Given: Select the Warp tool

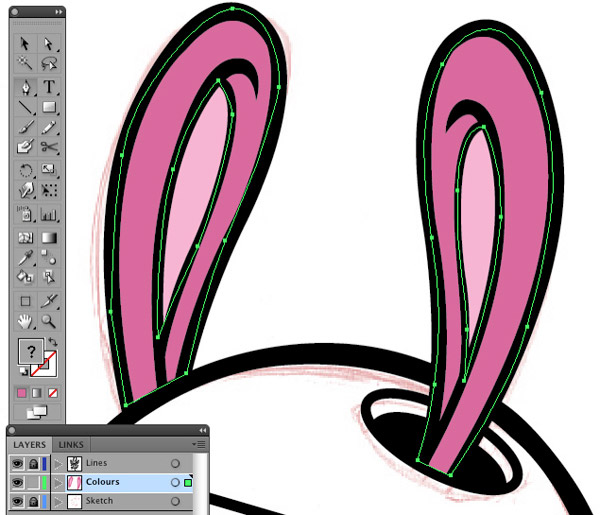Looking at the screenshot, I should [26, 190].
